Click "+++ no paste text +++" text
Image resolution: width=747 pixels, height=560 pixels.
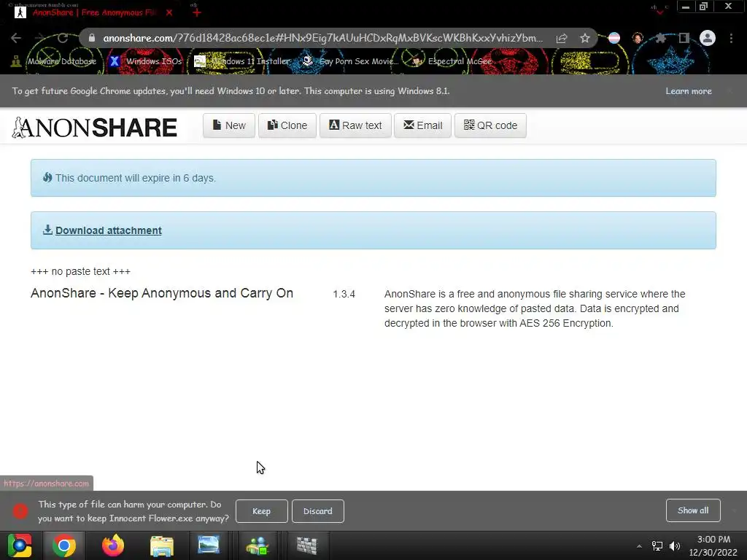[80, 271]
